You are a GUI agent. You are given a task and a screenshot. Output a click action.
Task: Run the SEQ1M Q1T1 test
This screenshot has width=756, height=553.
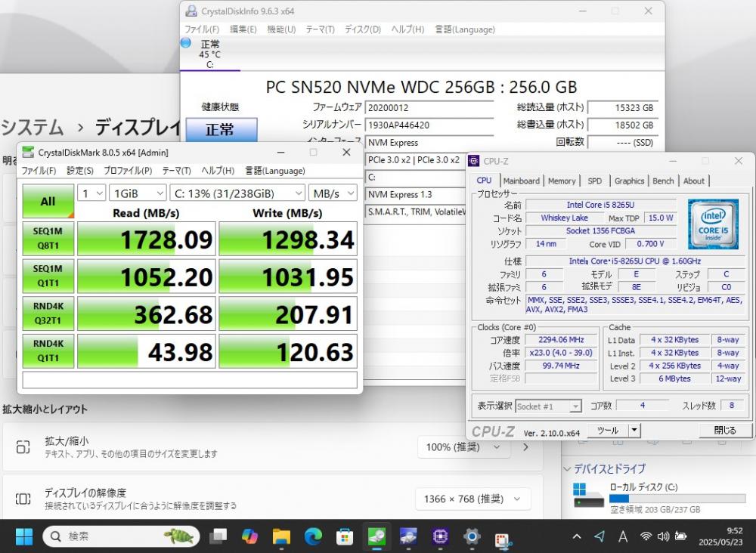click(48, 276)
